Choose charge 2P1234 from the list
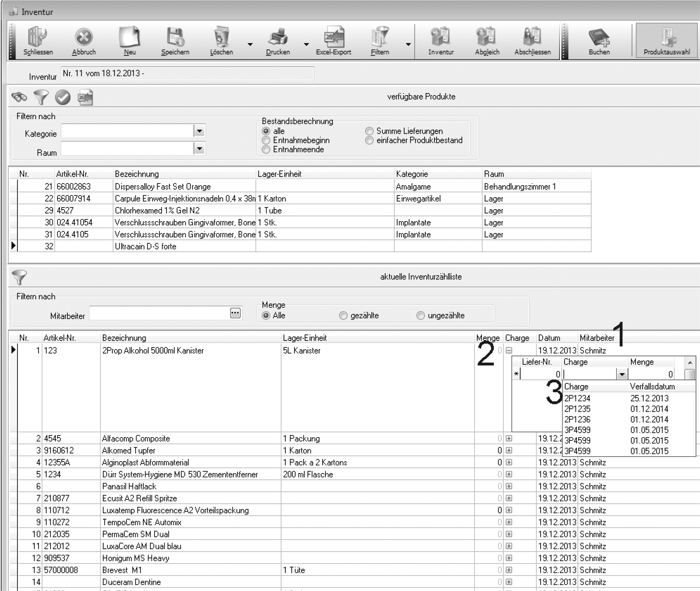Screen dimensions: 700x591 click(x=629, y=398)
